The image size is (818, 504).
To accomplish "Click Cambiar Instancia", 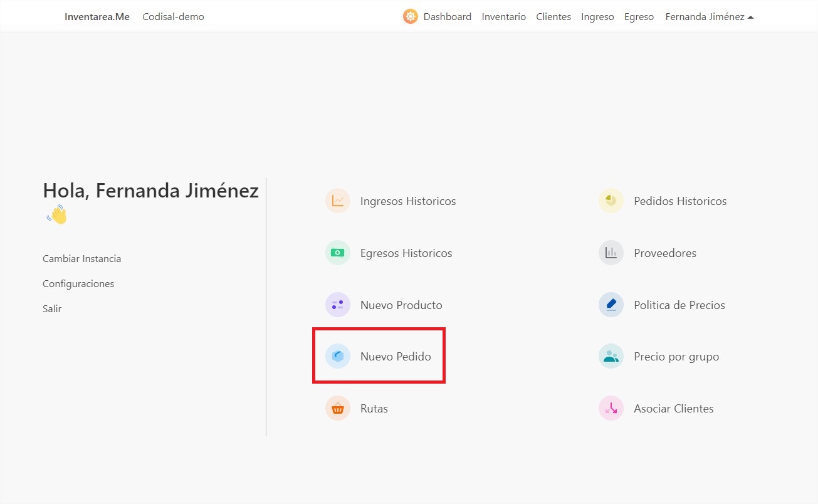I will [x=81, y=258].
